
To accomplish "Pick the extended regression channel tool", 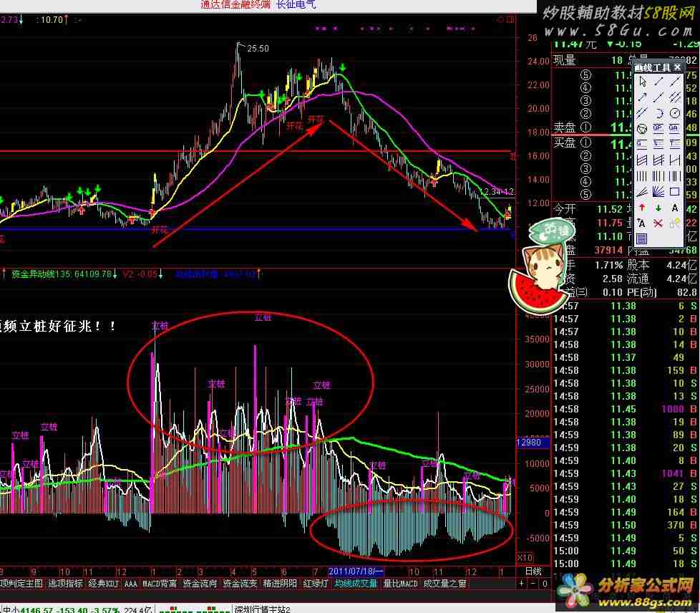I will [658, 160].
